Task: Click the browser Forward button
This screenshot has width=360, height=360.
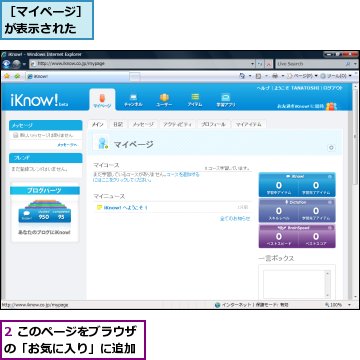Action: [x=16, y=64]
